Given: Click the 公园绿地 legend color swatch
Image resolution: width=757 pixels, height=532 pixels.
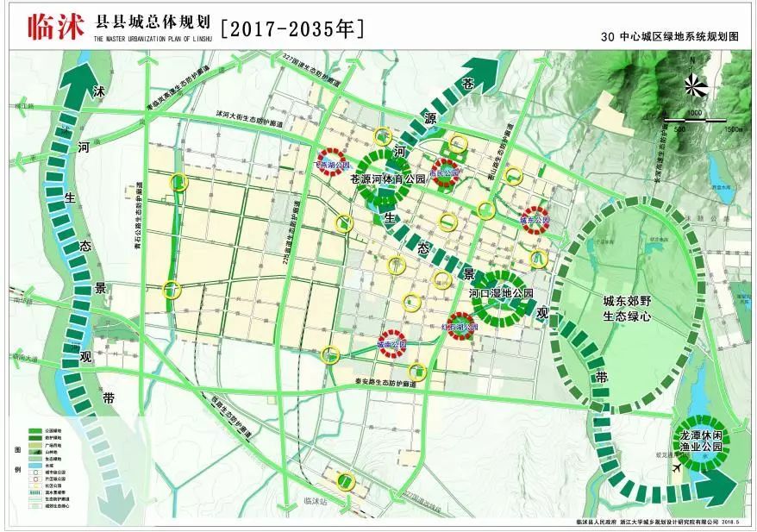Looking at the screenshot, I should [35, 430].
